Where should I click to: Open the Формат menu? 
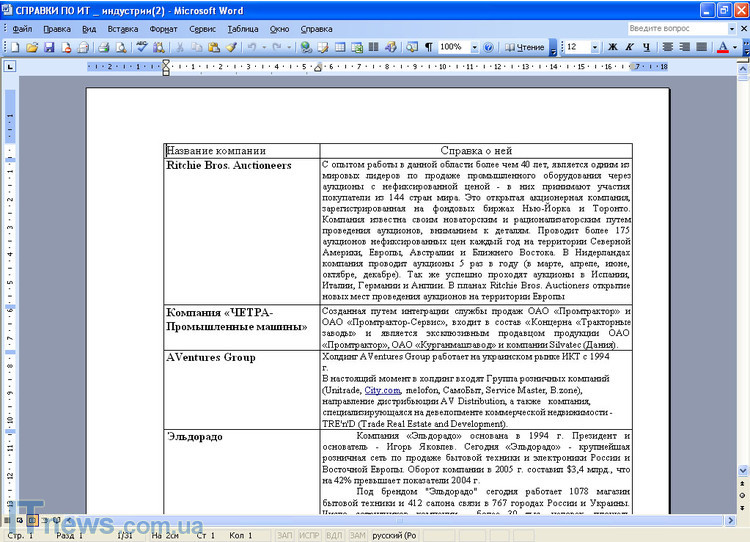click(163, 29)
